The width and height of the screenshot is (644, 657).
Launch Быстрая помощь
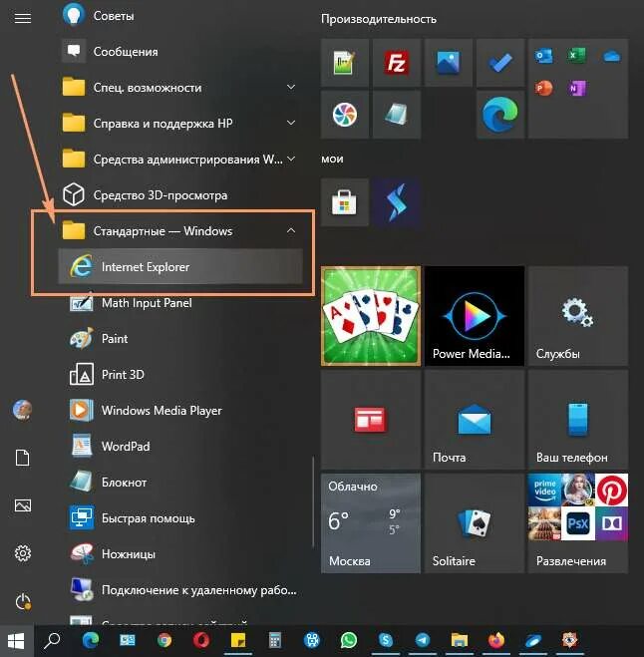[180, 518]
